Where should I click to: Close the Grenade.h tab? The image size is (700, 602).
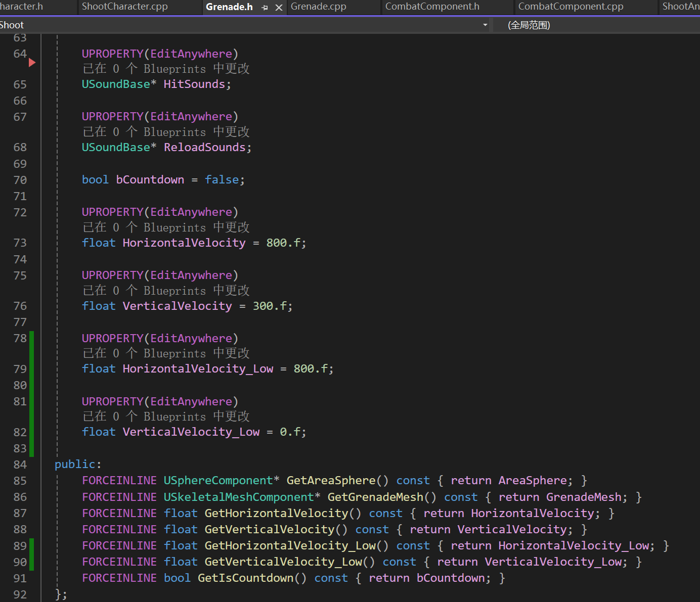pyautogui.click(x=279, y=8)
